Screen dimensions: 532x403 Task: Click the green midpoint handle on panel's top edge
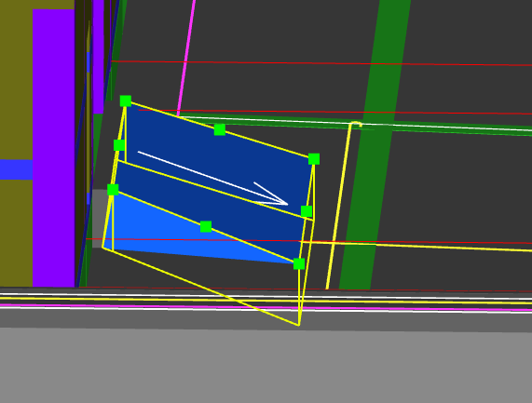220,129
